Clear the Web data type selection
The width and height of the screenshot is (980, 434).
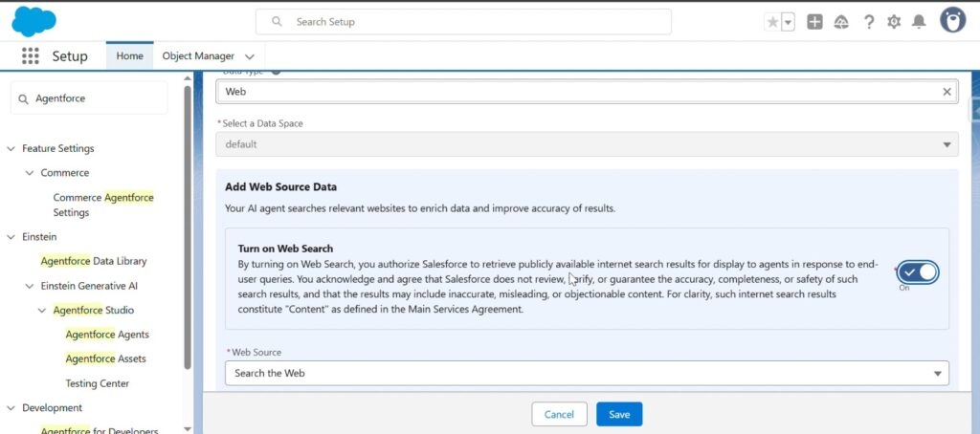[x=947, y=92]
